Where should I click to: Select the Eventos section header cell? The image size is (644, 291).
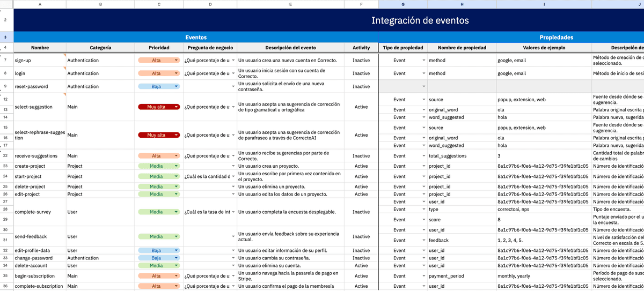coord(196,38)
